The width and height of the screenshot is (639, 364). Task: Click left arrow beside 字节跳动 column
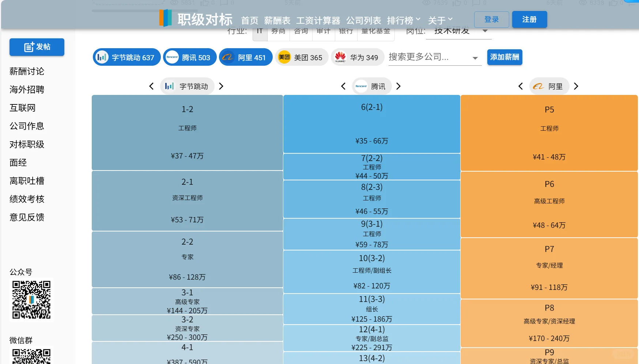[x=151, y=86]
